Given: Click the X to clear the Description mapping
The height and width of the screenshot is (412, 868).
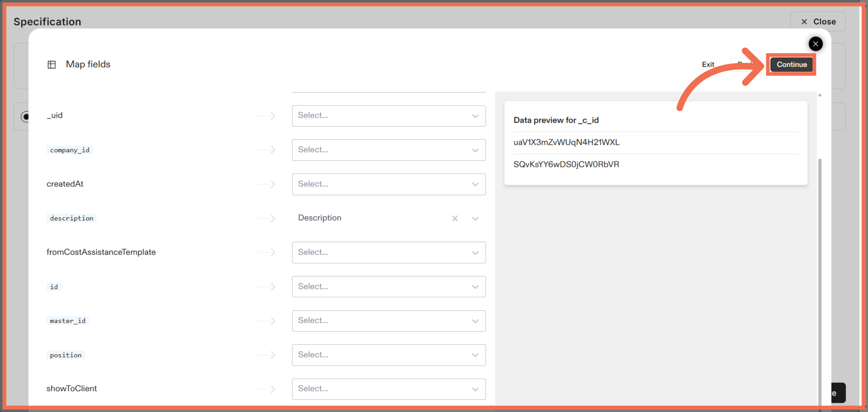Looking at the screenshot, I should click(455, 218).
